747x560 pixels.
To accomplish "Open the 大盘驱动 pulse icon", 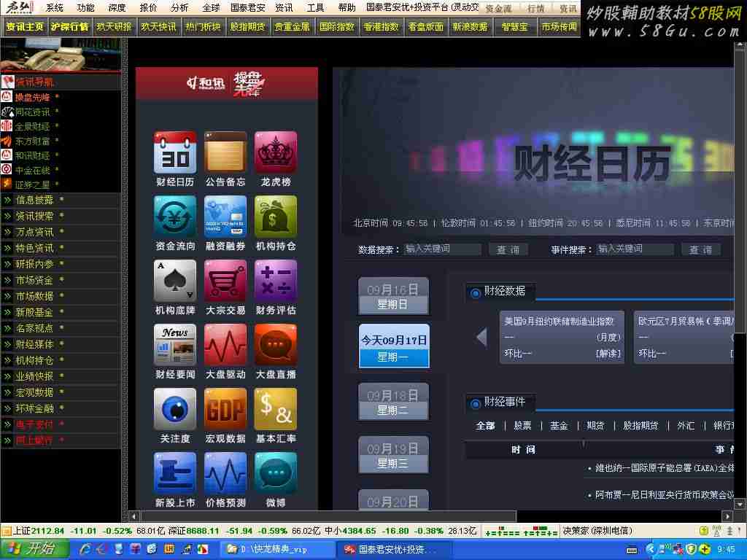I will click(x=225, y=345).
